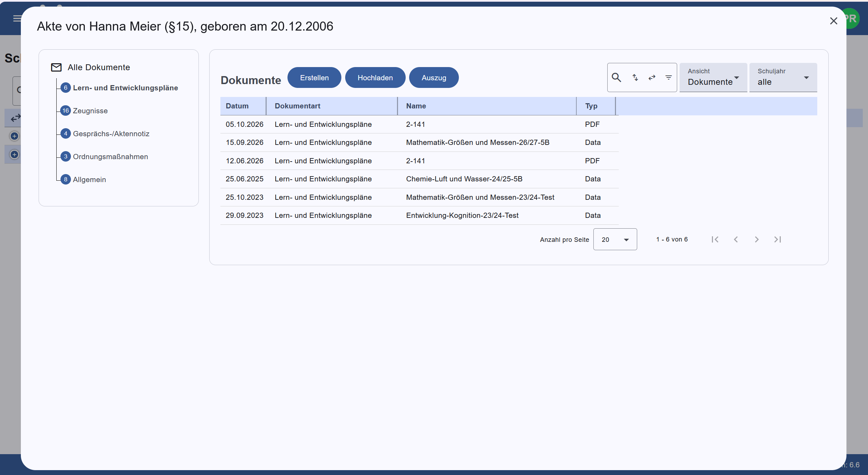868x475 pixels.
Task: Select Ordnungsmaßnahmen category
Action: pos(110,157)
